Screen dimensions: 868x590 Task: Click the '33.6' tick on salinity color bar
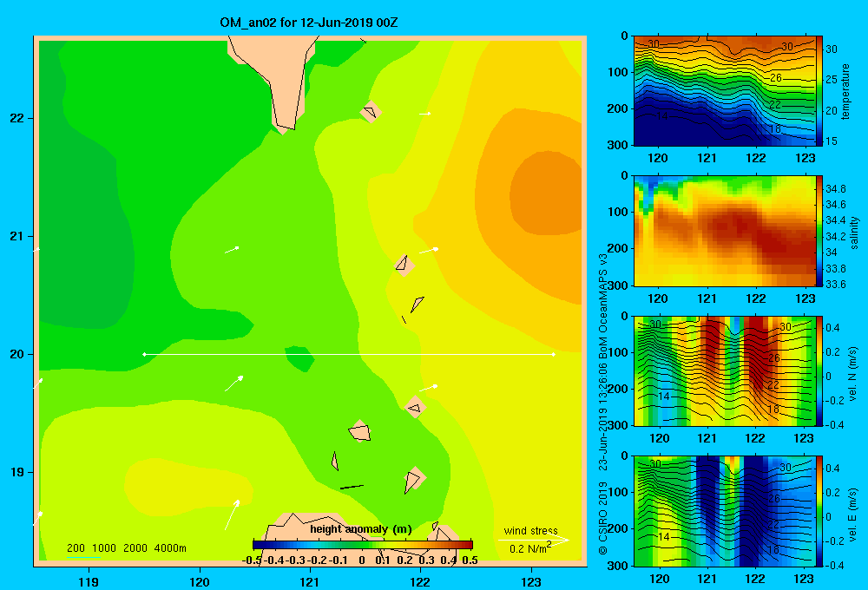pos(835,285)
